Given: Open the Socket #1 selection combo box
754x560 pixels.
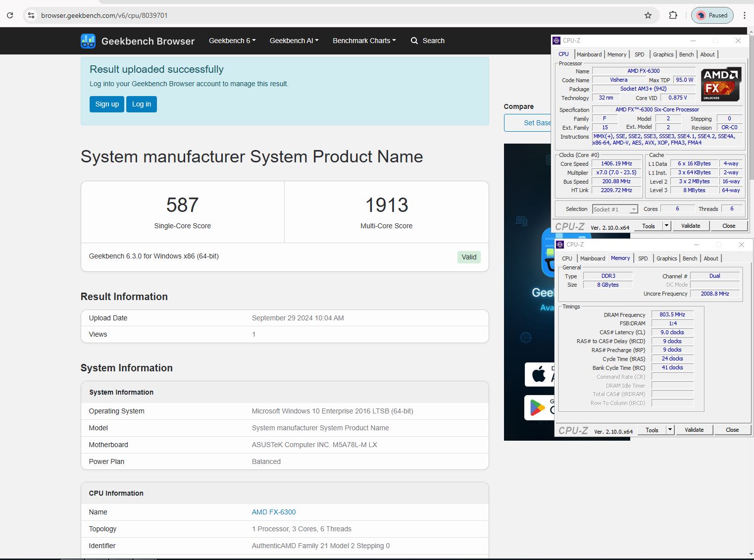Looking at the screenshot, I should [x=615, y=209].
